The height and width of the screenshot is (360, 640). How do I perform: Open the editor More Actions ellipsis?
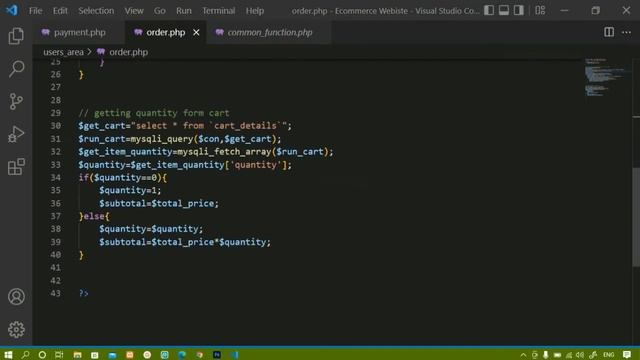(626, 32)
